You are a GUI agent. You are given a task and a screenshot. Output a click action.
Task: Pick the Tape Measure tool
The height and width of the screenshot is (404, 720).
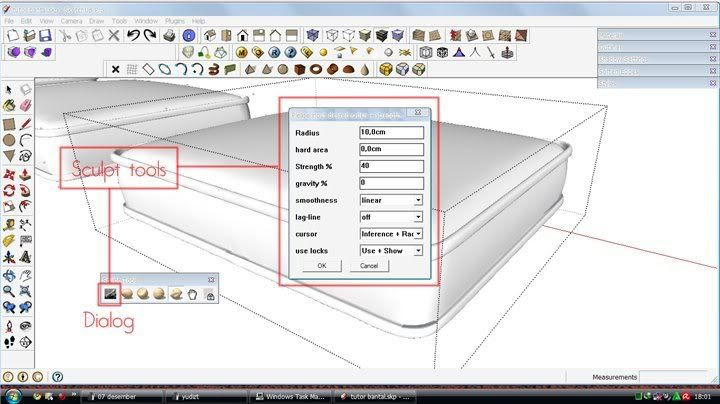pos(9,225)
